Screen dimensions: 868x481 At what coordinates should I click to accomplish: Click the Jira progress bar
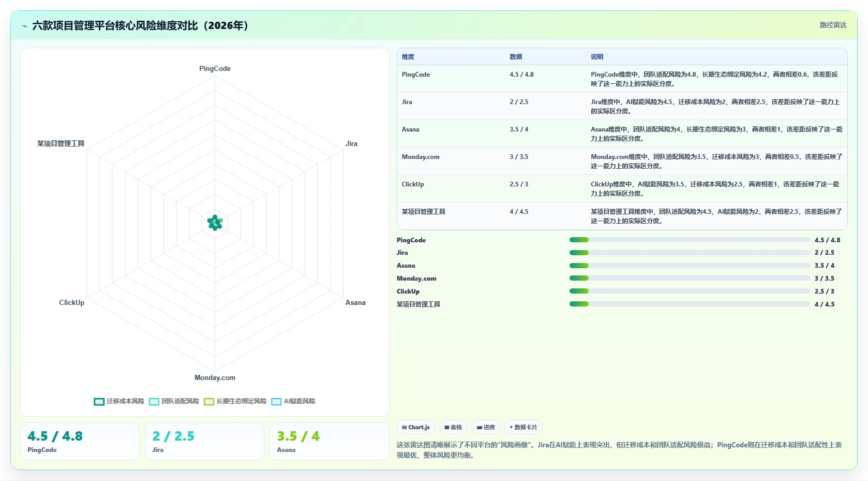click(690, 253)
